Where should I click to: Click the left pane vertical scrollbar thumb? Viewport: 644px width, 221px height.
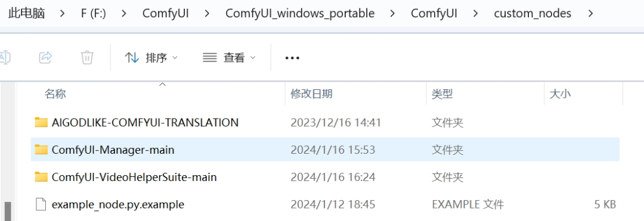pyautogui.click(x=7, y=211)
